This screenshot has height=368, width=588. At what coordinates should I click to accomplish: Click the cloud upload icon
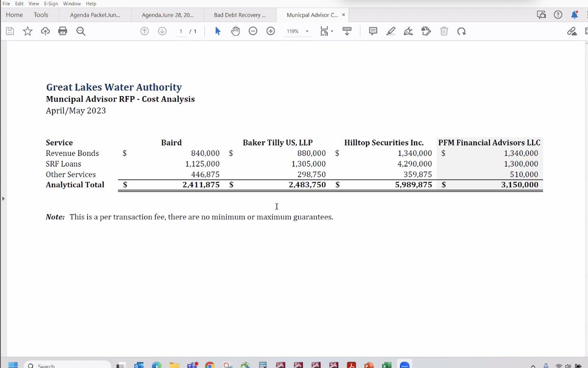(x=45, y=31)
